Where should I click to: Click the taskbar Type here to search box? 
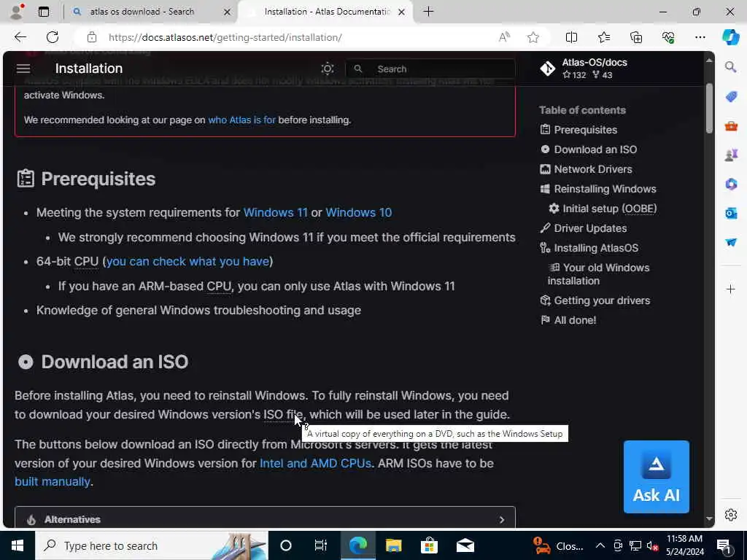[152, 545]
